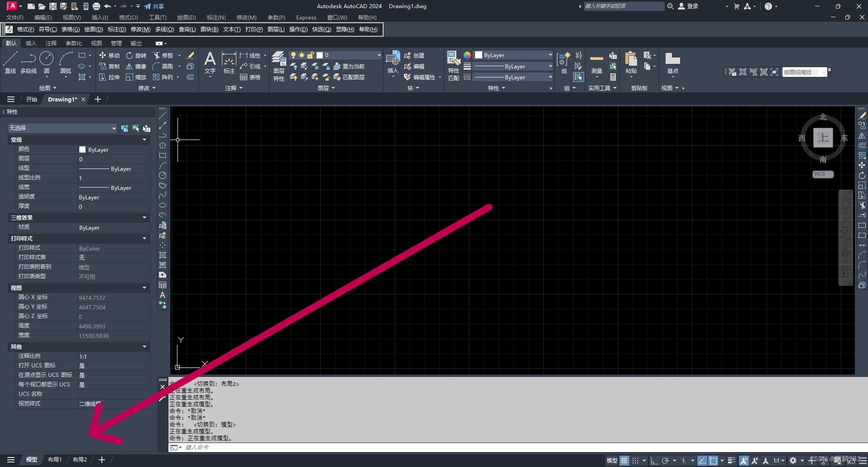Screen dimensions: 868x467
Task: Click the 旋转 rotate tool
Action: click(x=136, y=55)
